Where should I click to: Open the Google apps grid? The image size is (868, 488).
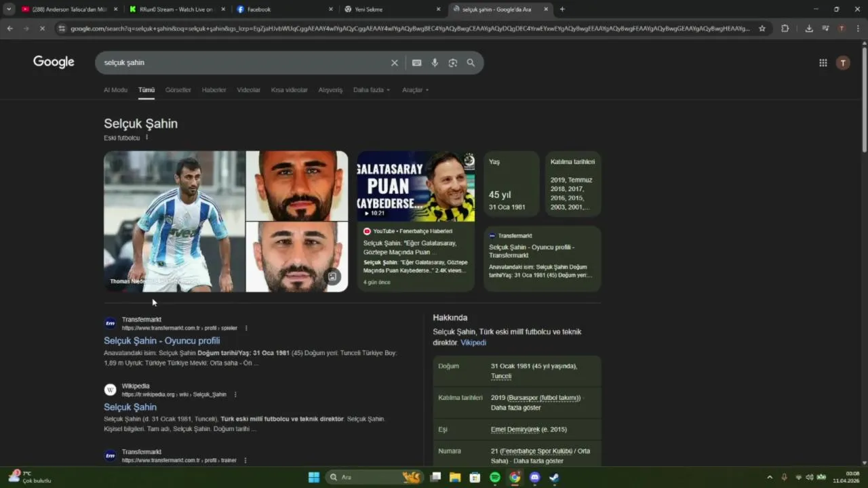tap(823, 62)
